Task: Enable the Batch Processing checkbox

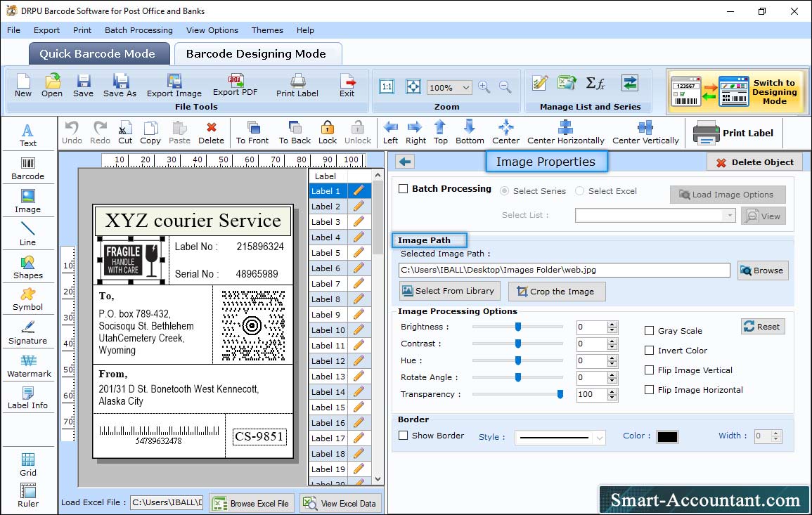Action: coord(404,189)
